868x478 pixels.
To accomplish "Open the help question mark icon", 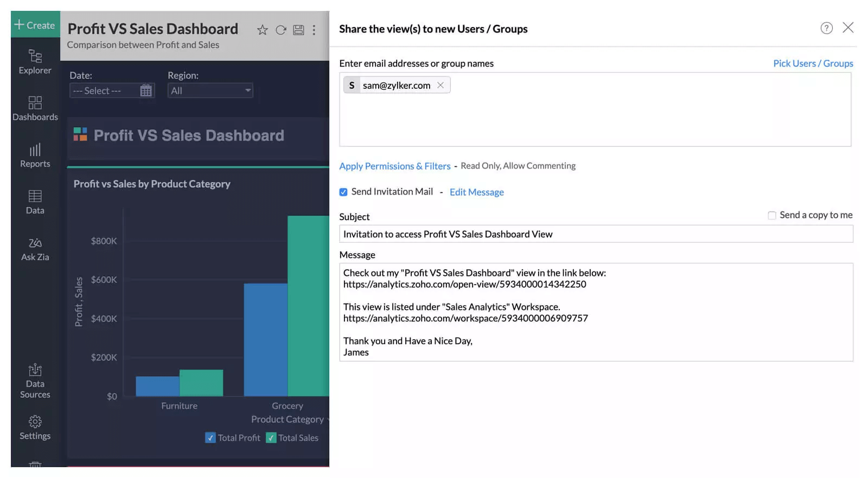I will pos(826,28).
